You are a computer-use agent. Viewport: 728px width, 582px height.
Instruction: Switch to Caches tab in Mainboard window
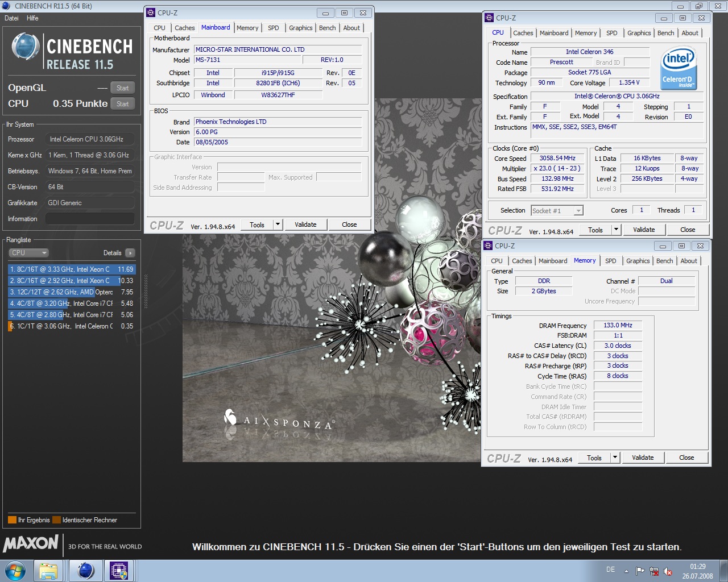point(184,28)
